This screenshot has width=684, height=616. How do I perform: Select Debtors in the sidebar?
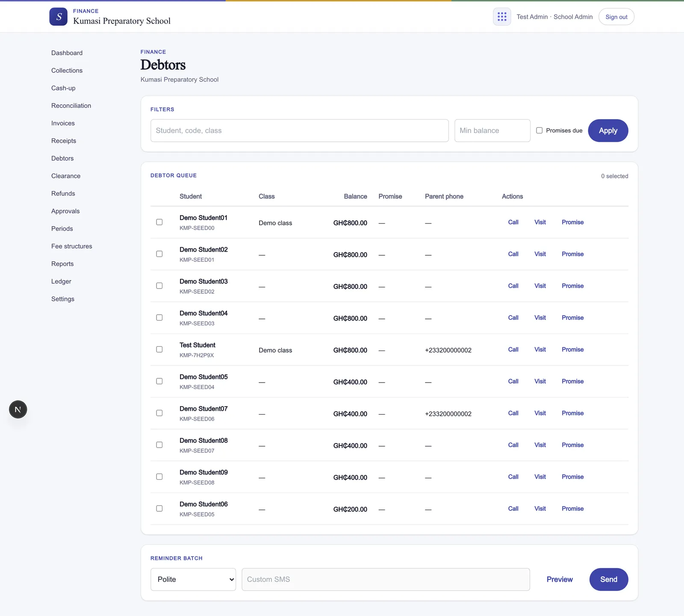(62, 158)
